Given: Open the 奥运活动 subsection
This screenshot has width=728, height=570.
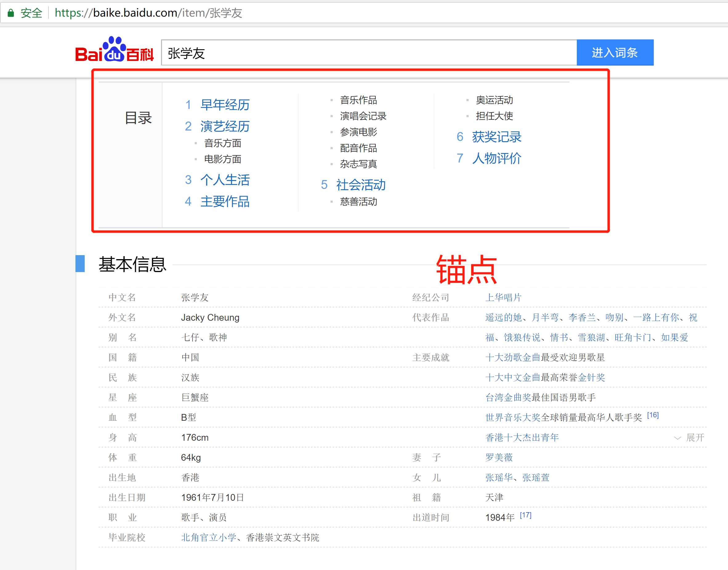Looking at the screenshot, I should point(494,100).
